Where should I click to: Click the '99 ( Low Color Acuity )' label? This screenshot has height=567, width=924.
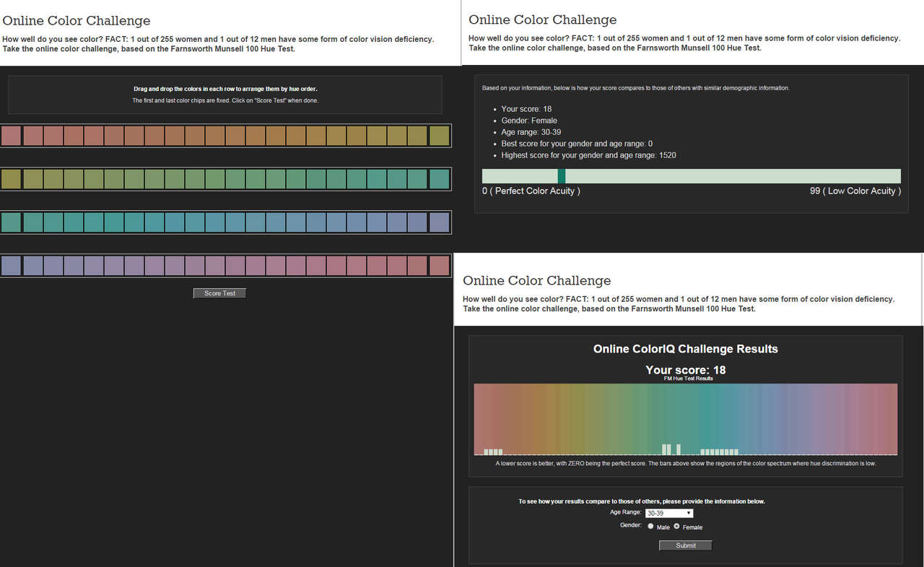click(x=855, y=191)
